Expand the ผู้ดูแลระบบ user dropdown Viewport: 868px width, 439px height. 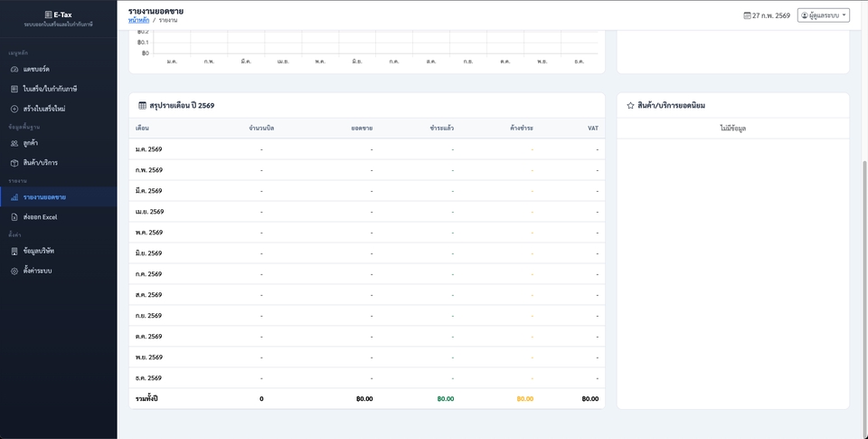[x=823, y=15]
